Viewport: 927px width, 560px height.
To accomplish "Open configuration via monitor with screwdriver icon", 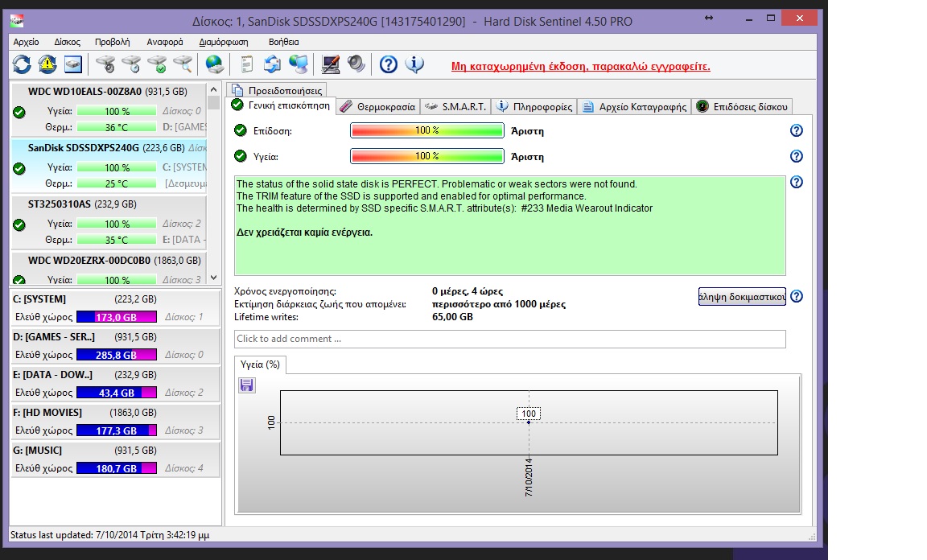I will point(331,64).
